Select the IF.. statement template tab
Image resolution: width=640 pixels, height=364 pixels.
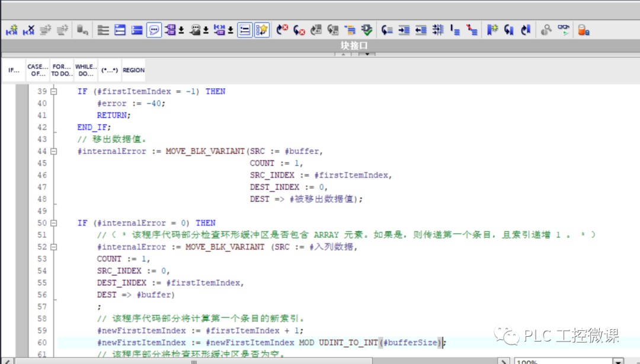[12, 70]
